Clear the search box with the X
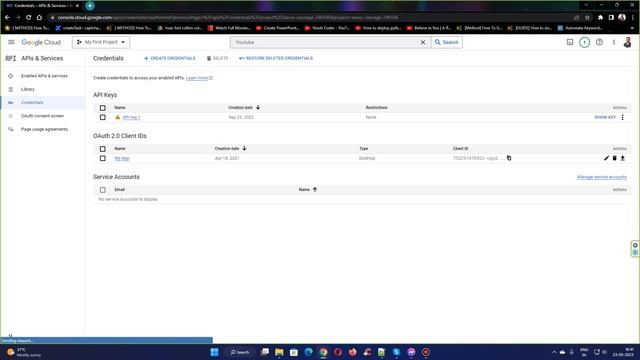640x360 pixels. click(x=423, y=42)
